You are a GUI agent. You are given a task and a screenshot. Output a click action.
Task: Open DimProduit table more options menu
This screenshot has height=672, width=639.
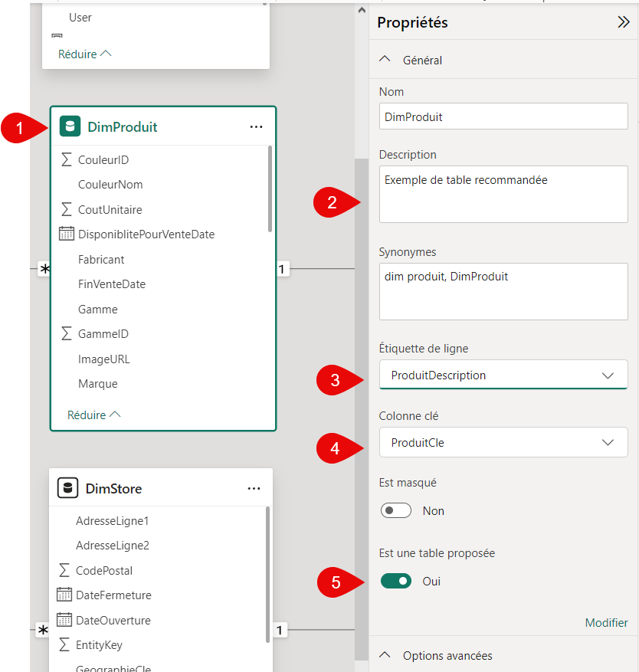pyautogui.click(x=256, y=126)
